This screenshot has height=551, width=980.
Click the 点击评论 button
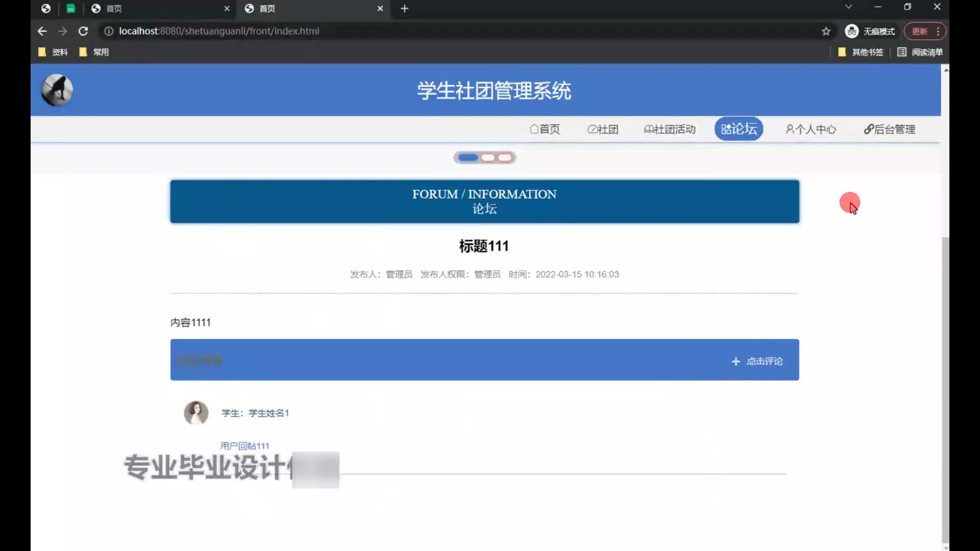(757, 361)
